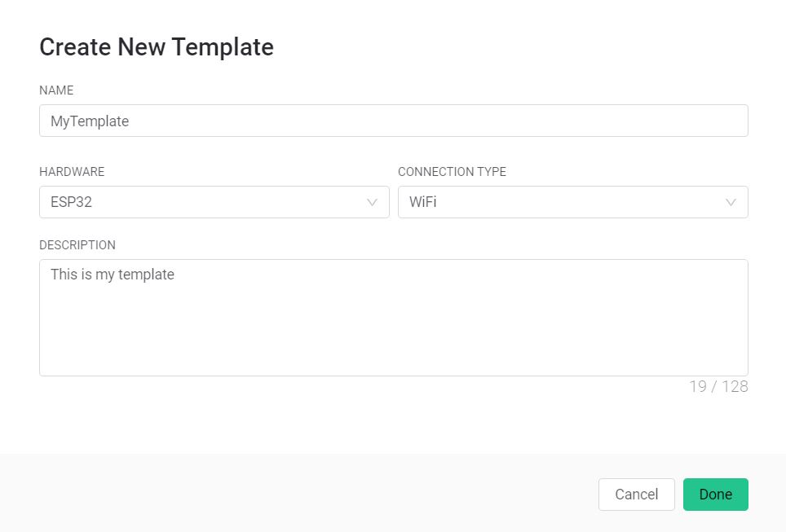The height and width of the screenshot is (532, 786).
Task: Click the chevron arrow beside WiFi
Action: point(731,202)
